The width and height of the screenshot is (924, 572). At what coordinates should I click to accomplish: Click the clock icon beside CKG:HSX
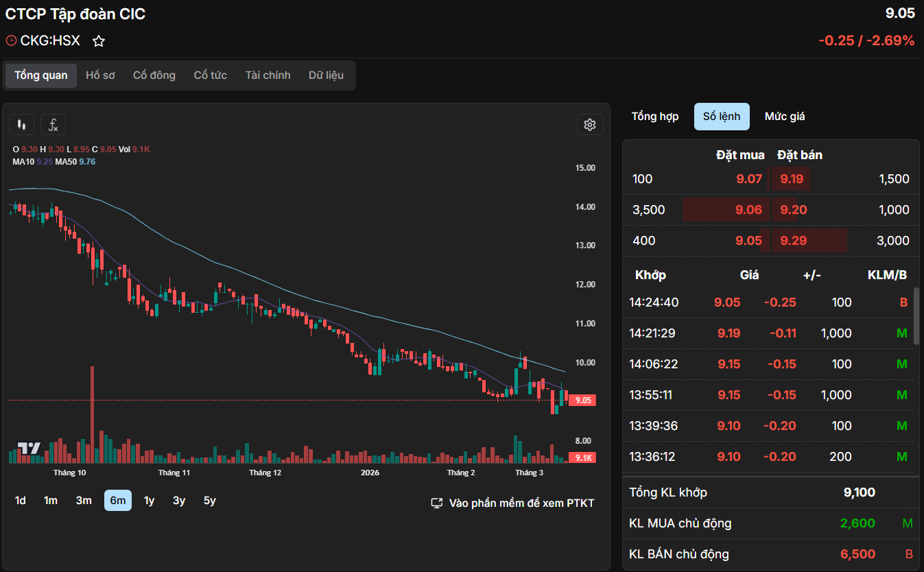[x=11, y=41]
